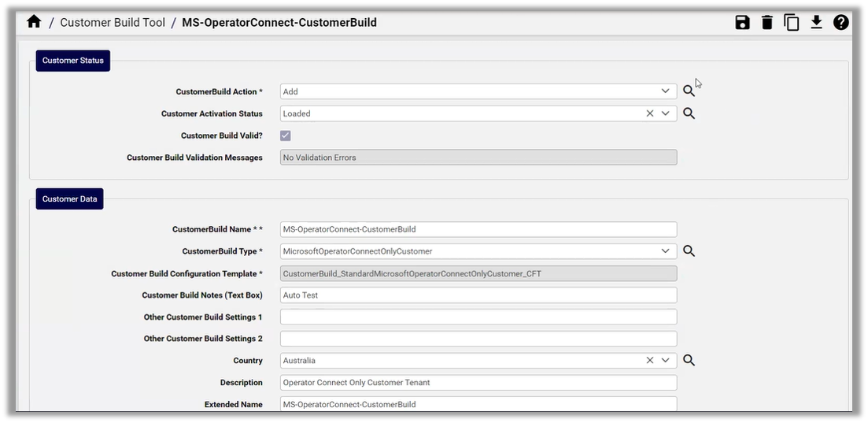
Task: Clone the record with copy icon
Action: (x=791, y=23)
